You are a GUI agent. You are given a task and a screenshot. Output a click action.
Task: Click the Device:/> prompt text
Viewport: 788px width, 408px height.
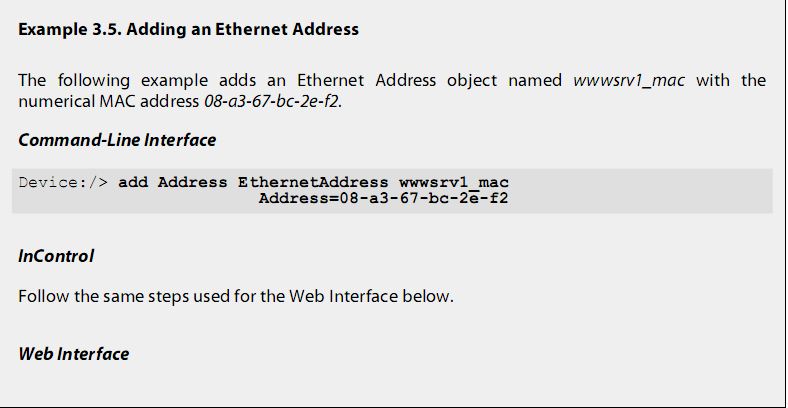(x=63, y=182)
